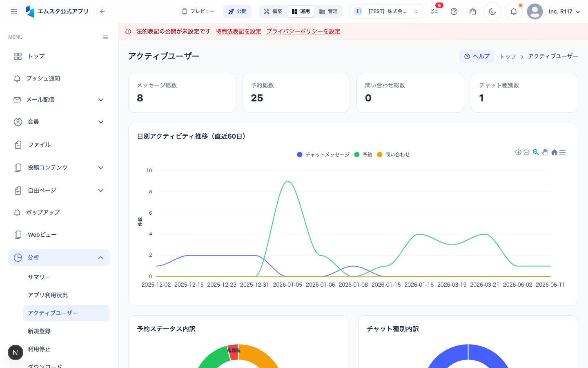Select the chart panning hand tool

click(545, 153)
